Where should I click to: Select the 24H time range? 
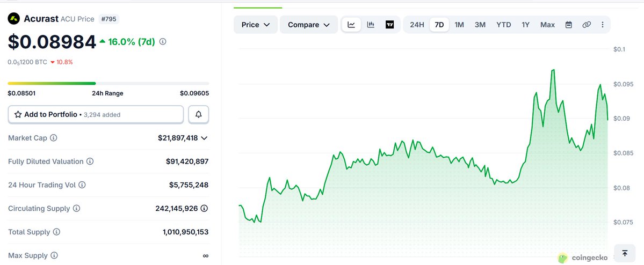click(x=417, y=25)
